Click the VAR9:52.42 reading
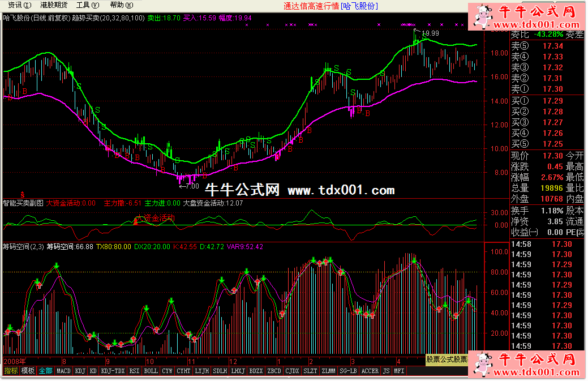 pyautogui.click(x=245, y=247)
